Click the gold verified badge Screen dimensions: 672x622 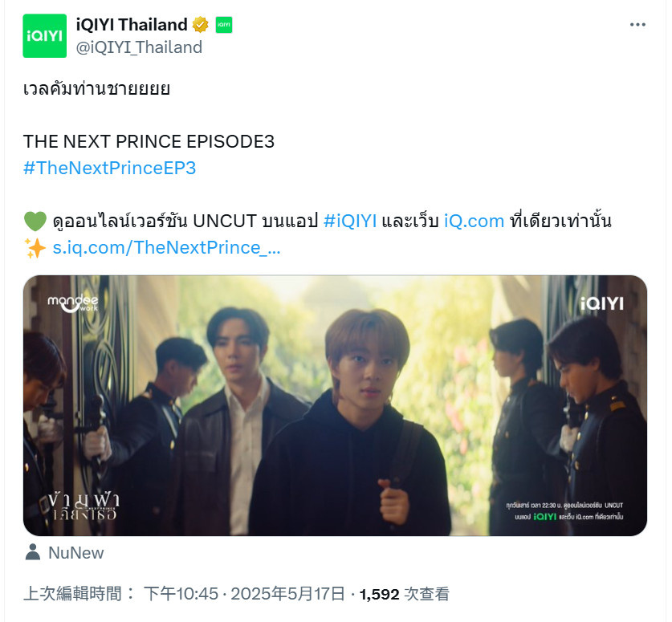200,25
